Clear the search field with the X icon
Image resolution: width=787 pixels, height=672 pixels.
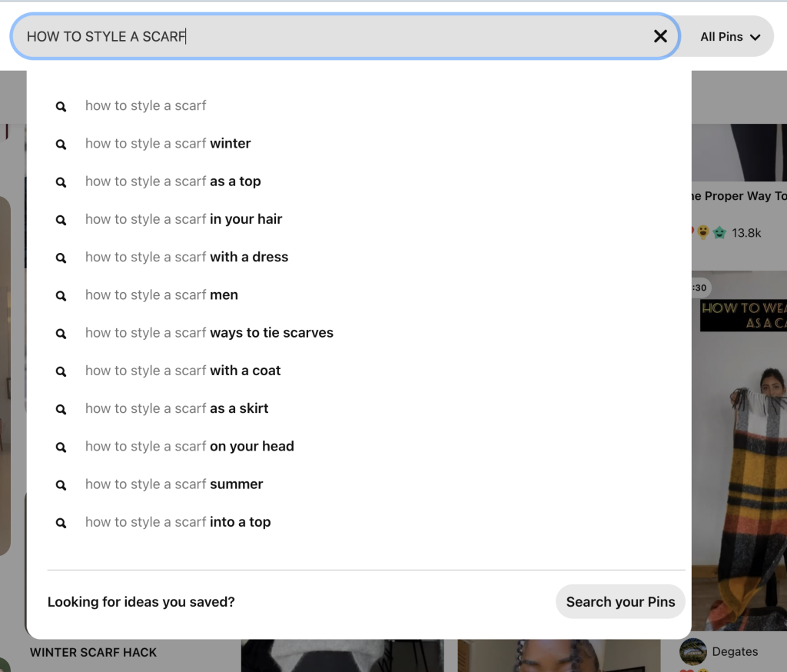tap(659, 36)
